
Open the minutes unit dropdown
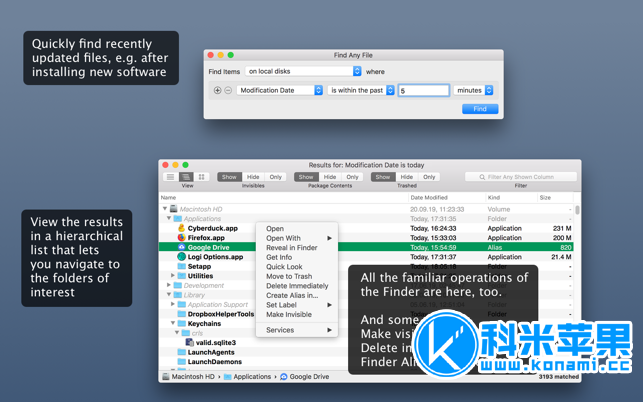(x=473, y=90)
